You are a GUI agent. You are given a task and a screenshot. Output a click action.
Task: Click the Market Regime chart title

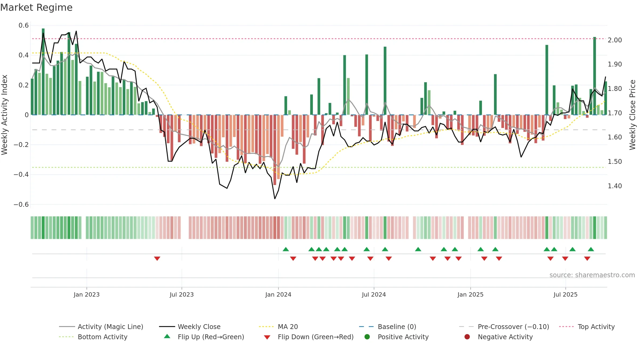tap(36, 8)
